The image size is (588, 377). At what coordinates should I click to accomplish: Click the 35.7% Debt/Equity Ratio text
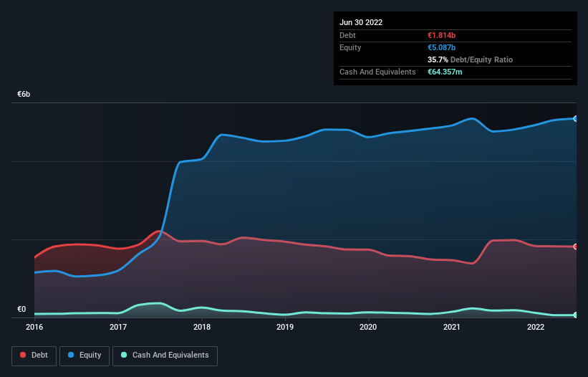point(470,59)
